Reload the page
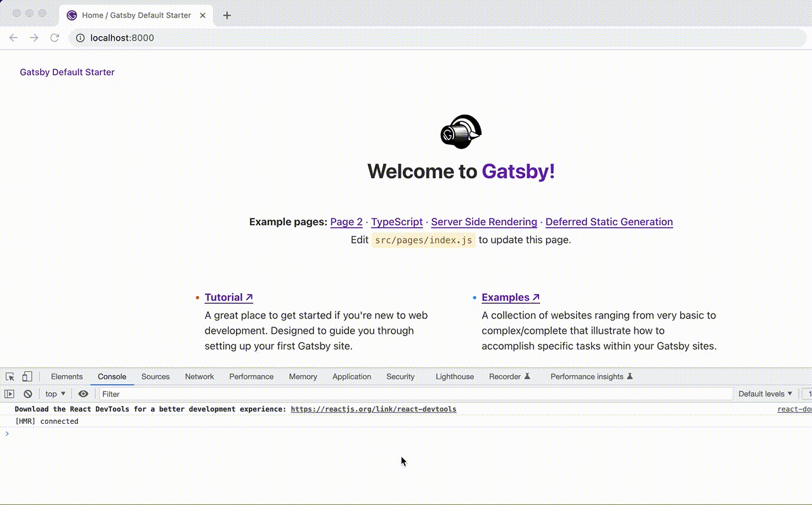812x505 pixels. coord(55,37)
